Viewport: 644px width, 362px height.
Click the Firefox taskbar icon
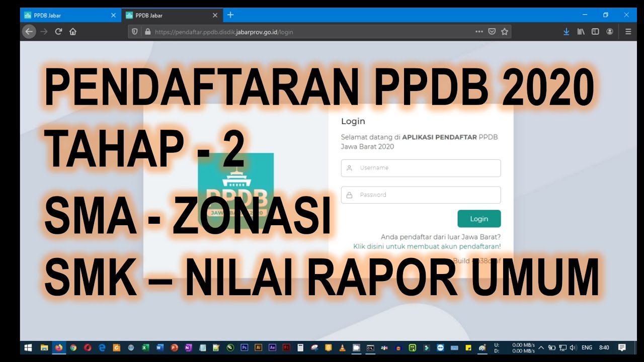[x=59, y=347]
